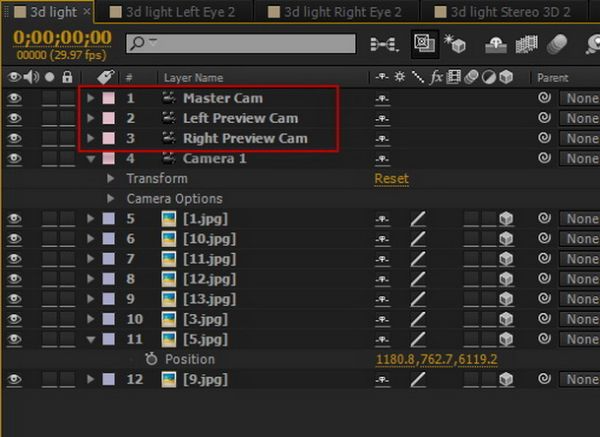Viewport: 600px width, 437px height.
Task: Click the Audio speaker column header icon
Action: 31,77
